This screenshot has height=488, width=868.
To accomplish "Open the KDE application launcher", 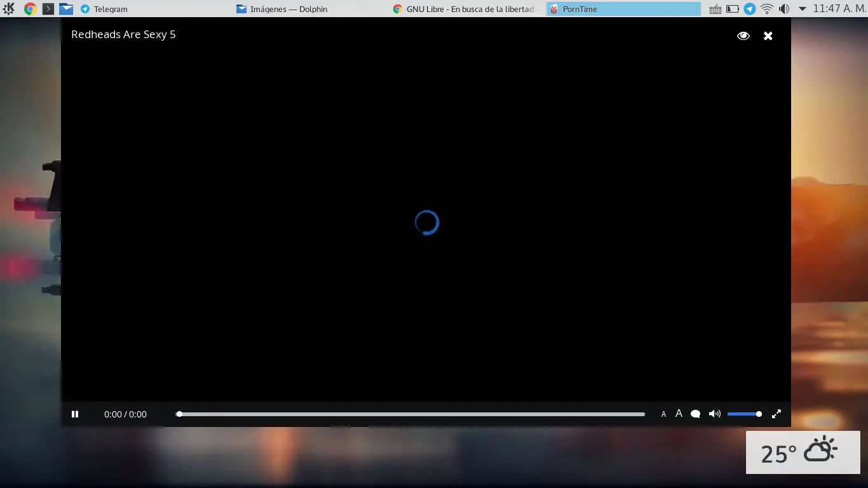I will click(x=9, y=9).
